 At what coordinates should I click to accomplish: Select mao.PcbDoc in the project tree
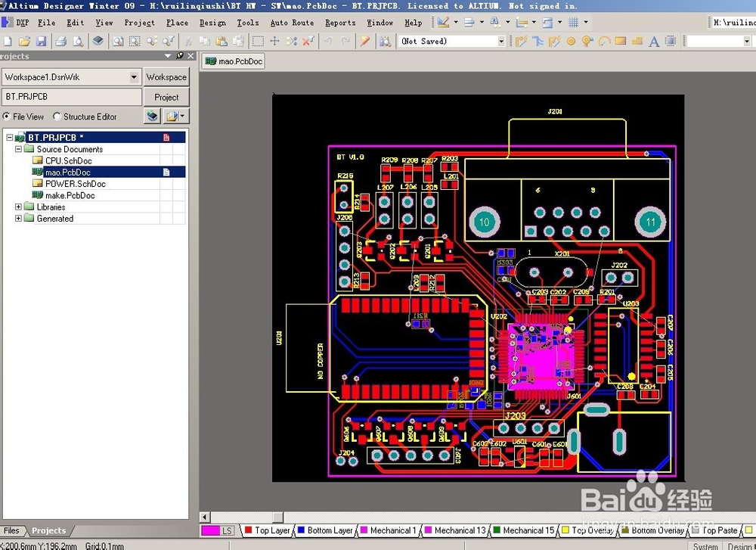tap(67, 172)
